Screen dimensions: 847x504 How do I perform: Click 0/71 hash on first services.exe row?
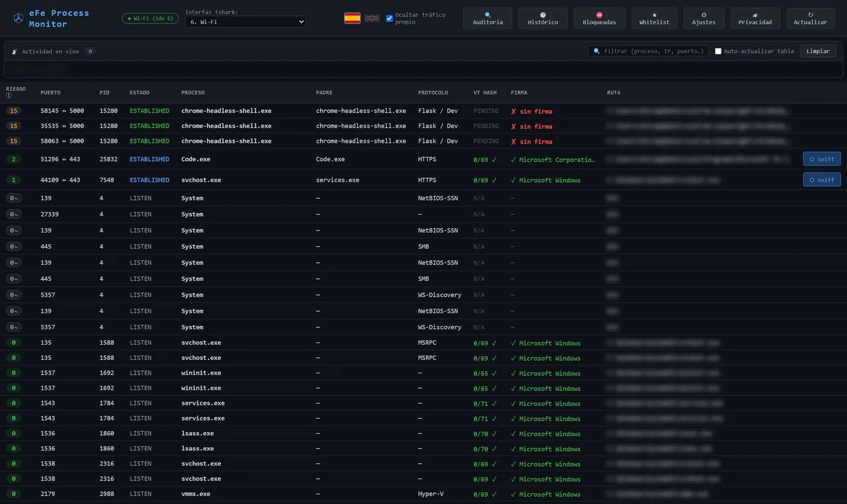tap(485, 404)
